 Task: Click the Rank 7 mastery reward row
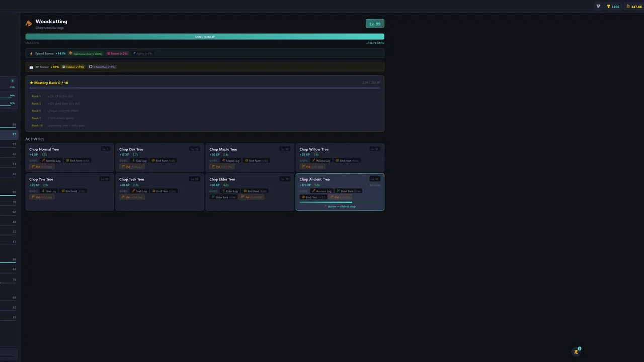coord(205,118)
